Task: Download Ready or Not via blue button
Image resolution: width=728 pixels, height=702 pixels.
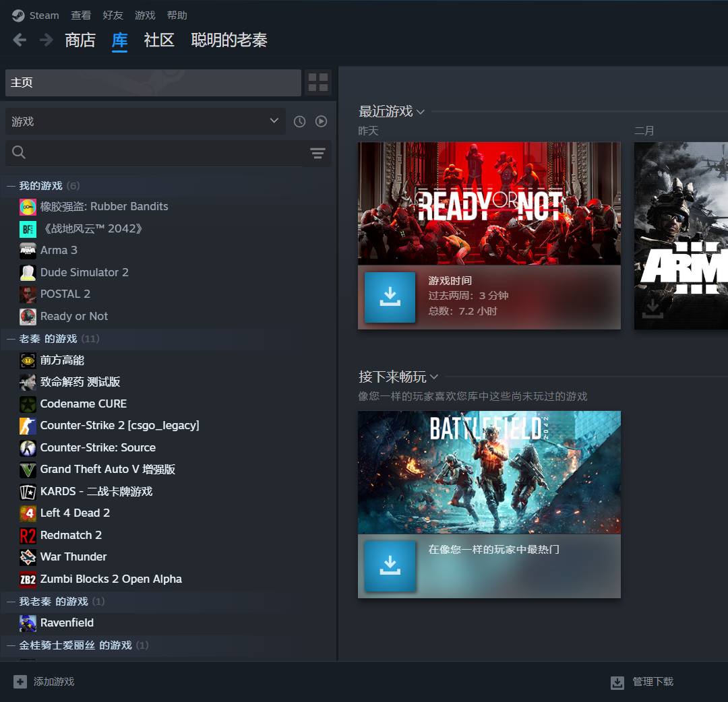Action: click(390, 297)
